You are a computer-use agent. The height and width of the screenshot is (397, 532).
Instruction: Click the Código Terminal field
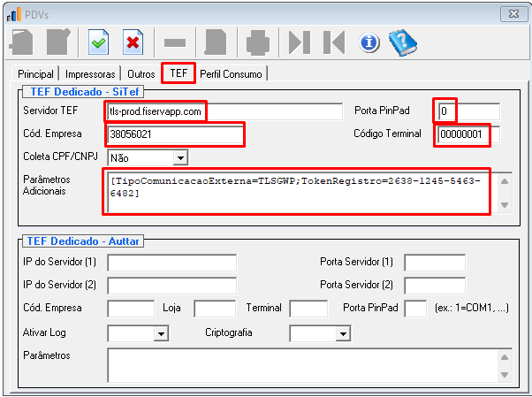pyautogui.click(x=468, y=134)
